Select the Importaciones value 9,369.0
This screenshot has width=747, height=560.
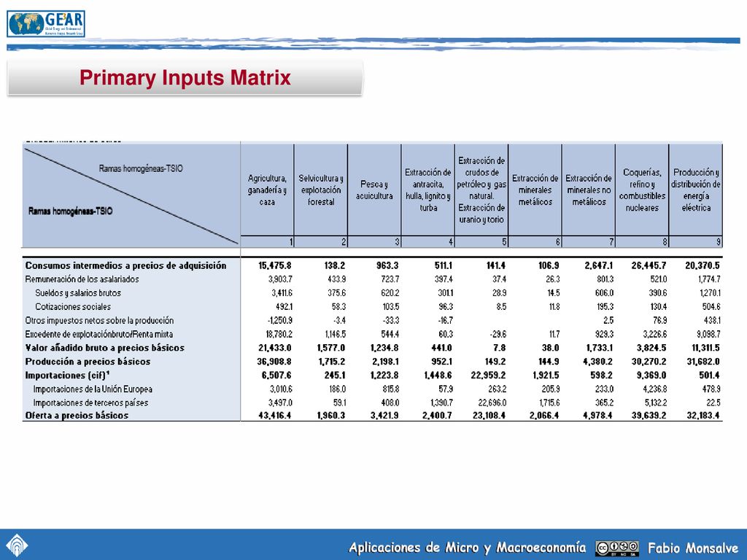pos(651,376)
